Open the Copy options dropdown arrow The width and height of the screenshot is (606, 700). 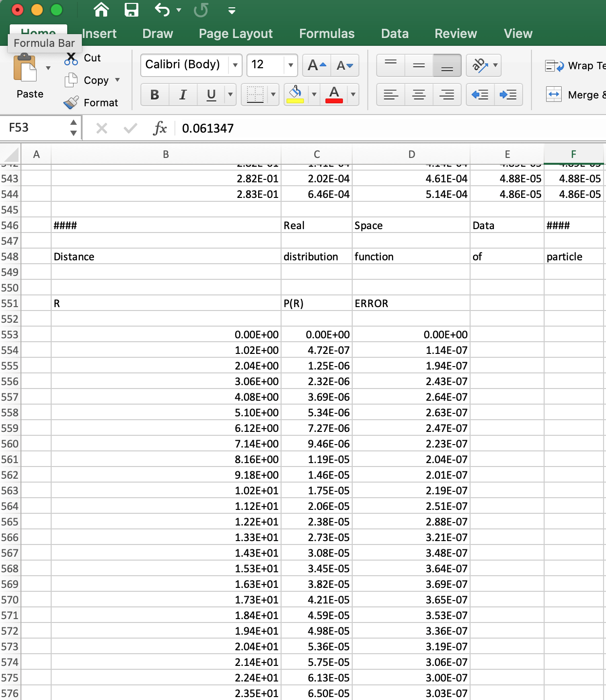pos(117,80)
